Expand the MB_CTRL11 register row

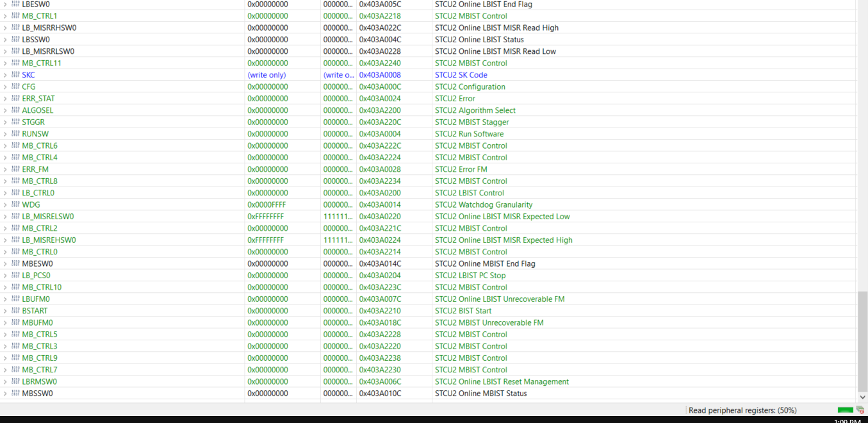coord(5,63)
